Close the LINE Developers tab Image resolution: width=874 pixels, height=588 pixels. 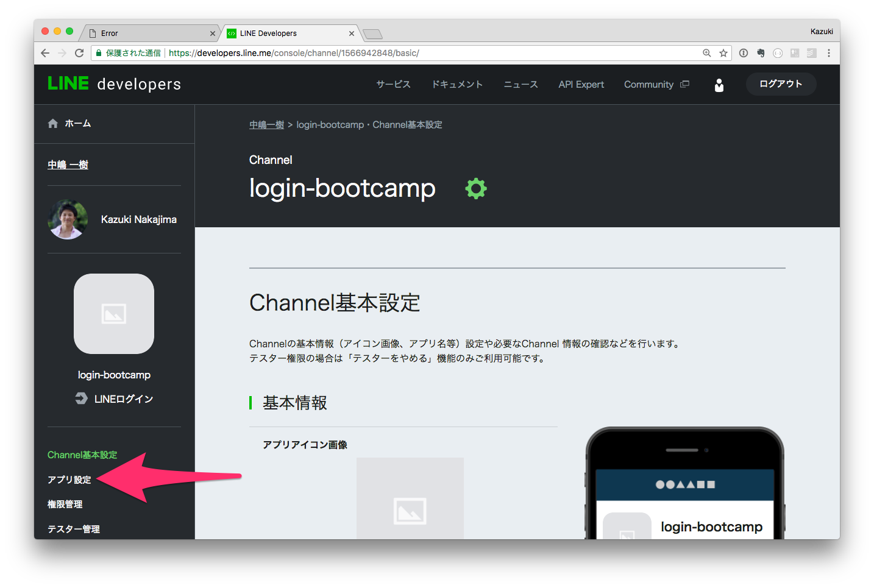coord(352,34)
